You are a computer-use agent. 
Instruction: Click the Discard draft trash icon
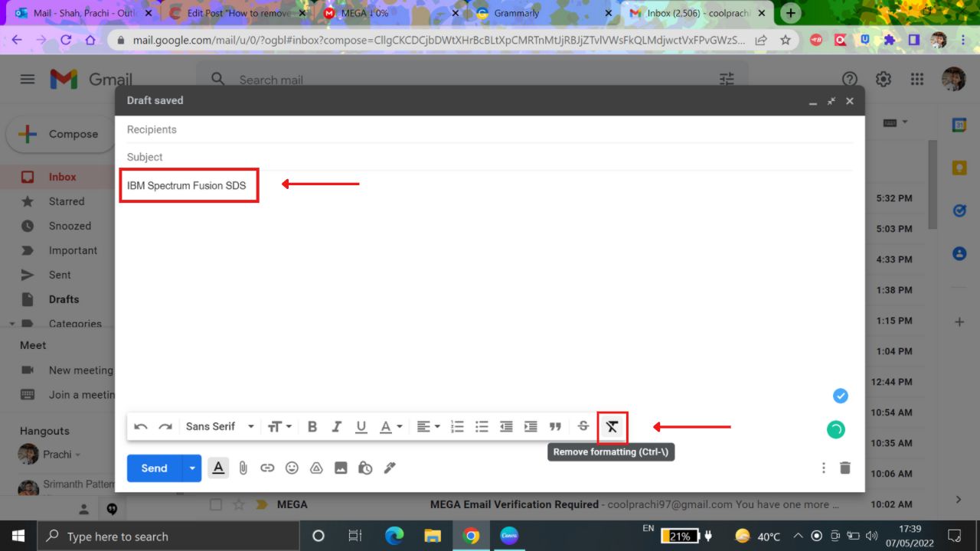(x=845, y=468)
